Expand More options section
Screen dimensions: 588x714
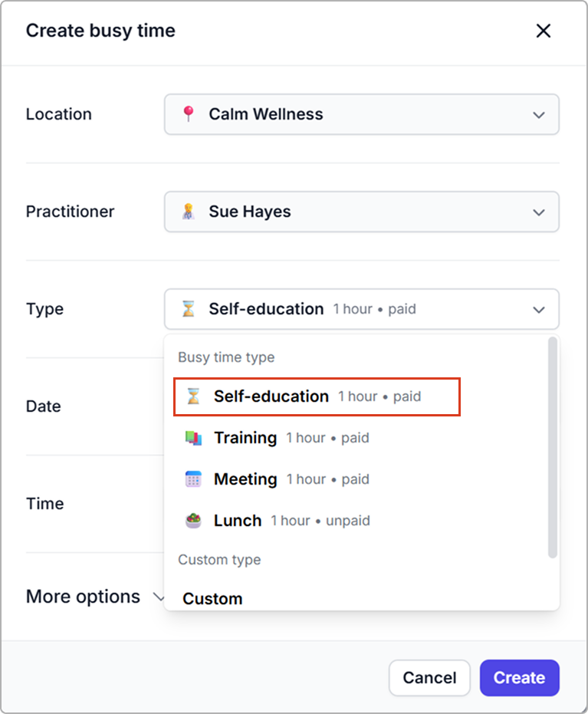[x=94, y=597]
